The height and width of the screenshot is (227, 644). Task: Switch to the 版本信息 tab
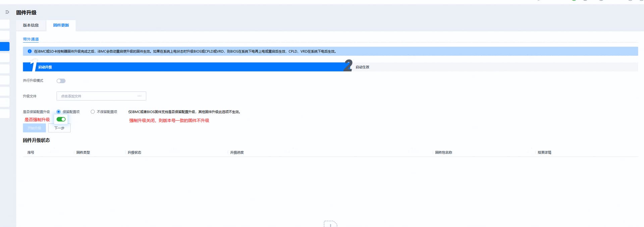click(31, 25)
